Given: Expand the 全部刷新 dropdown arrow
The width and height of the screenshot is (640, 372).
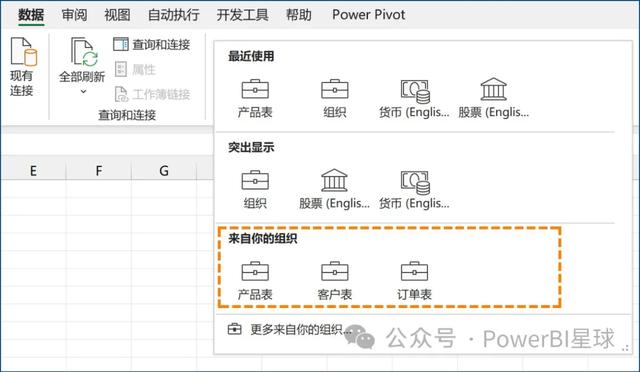Looking at the screenshot, I should point(83,91).
